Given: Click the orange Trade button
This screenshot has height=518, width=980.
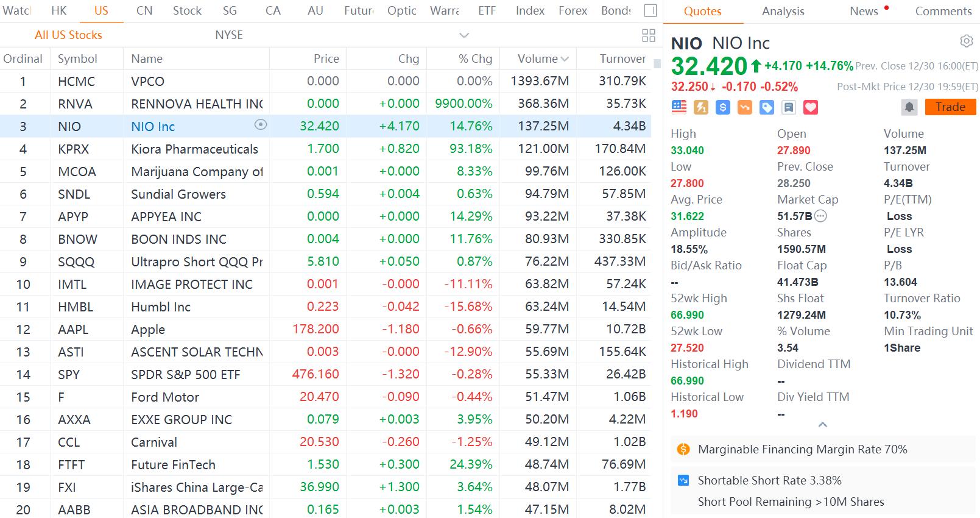Looking at the screenshot, I should (x=950, y=107).
